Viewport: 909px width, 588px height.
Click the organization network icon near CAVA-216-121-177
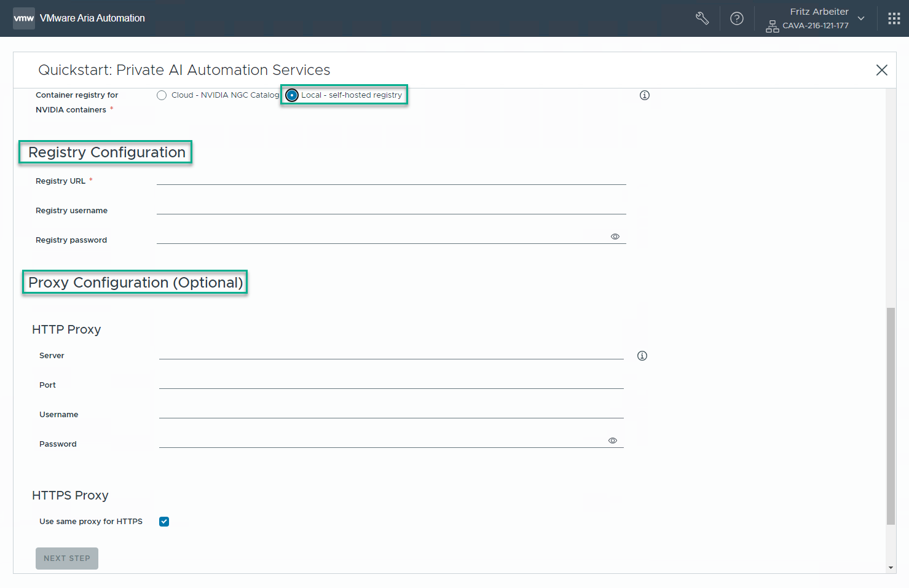pos(772,26)
